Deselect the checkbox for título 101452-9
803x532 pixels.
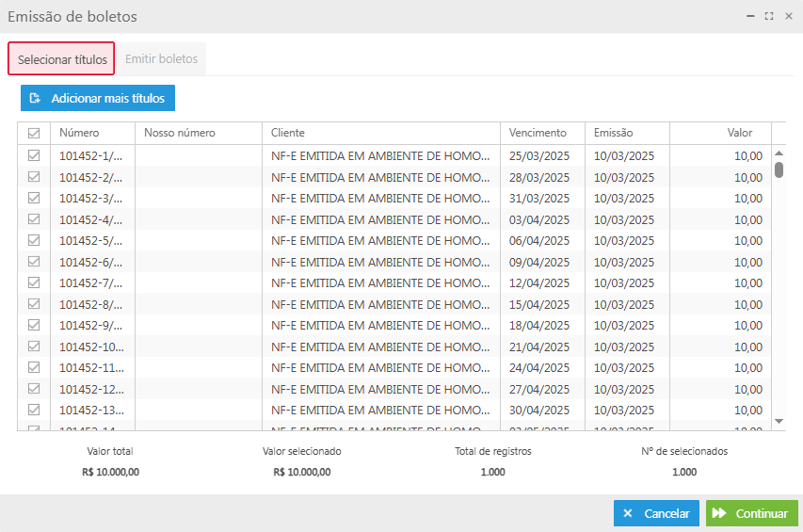coord(34,325)
